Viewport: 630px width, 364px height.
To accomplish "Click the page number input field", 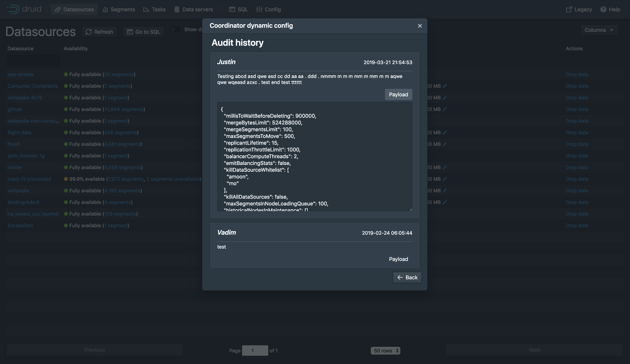I will (255, 351).
